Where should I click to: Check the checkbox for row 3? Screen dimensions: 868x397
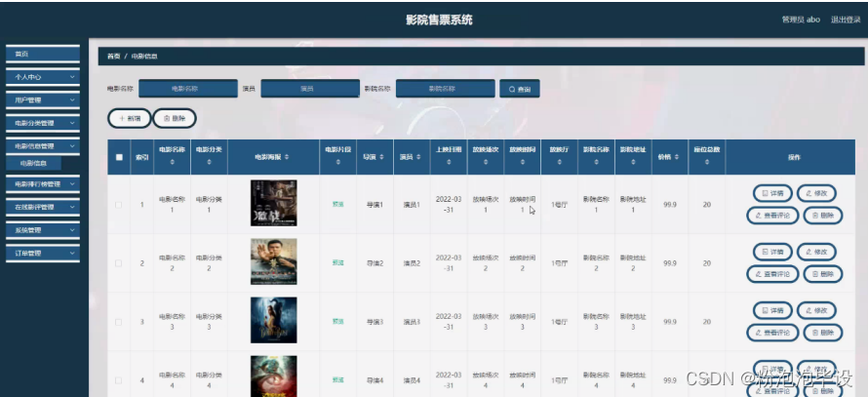click(x=118, y=322)
